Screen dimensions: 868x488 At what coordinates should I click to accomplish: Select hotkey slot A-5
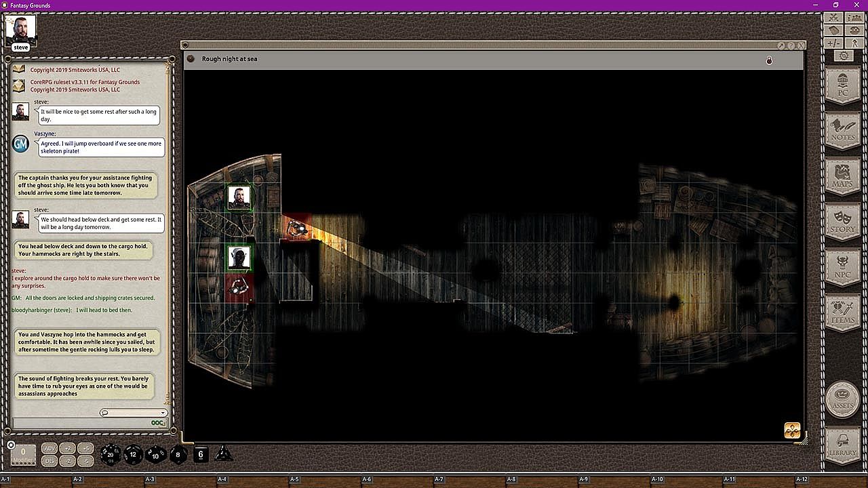click(x=325, y=481)
